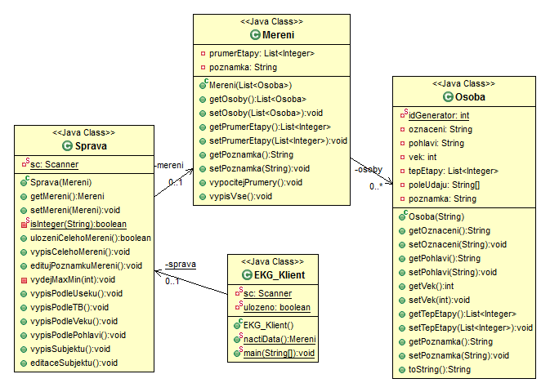Screen dimensions: 550x392
Task: Select method setMereni(Mereni):void
Action: [75, 211]
